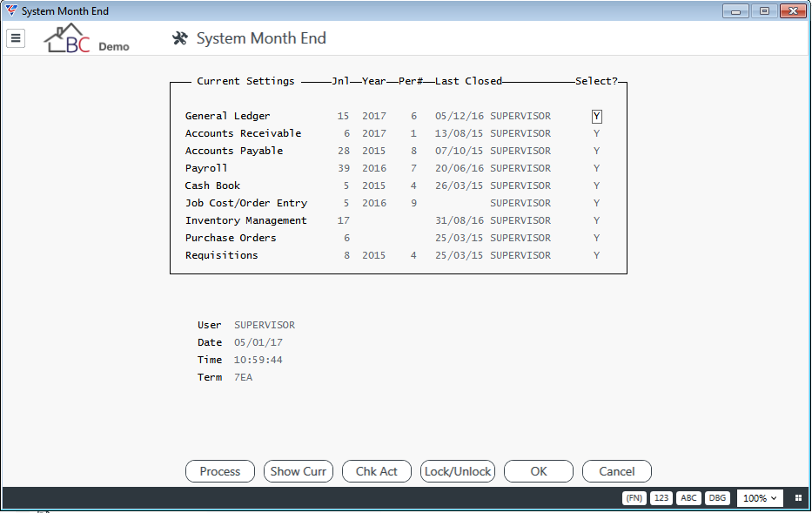Click the Last Closed column header
Screen dimensions: 812x513
click(x=468, y=81)
